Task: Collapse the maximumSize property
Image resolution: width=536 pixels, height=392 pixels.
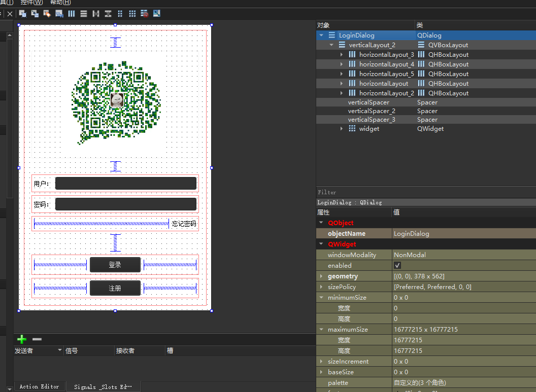Action: point(321,330)
